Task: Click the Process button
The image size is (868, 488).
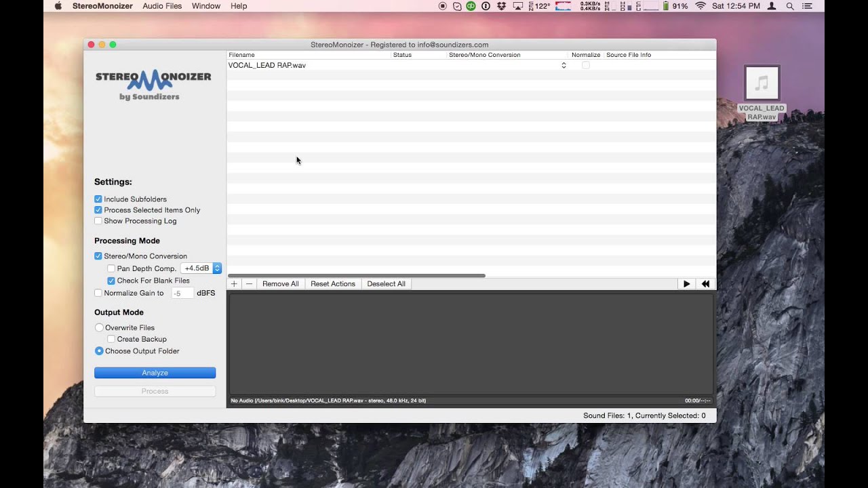Action: (155, 391)
